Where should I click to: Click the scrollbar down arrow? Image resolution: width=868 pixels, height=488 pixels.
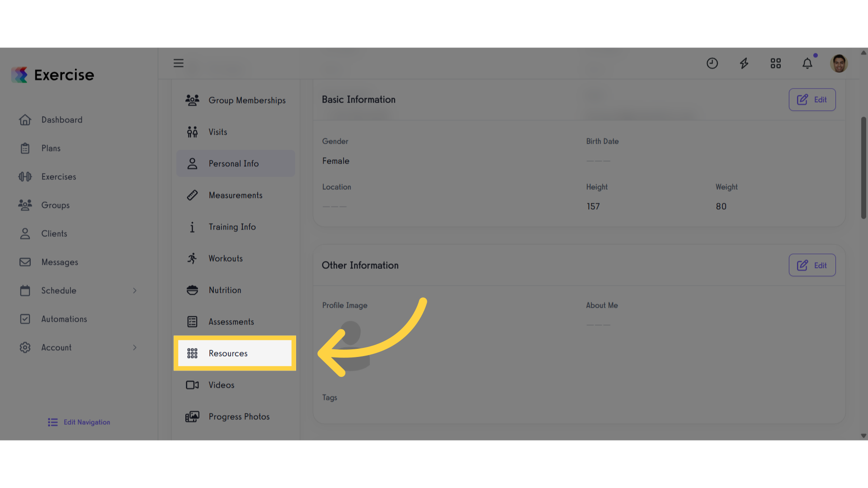pyautogui.click(x=863, y=436)
